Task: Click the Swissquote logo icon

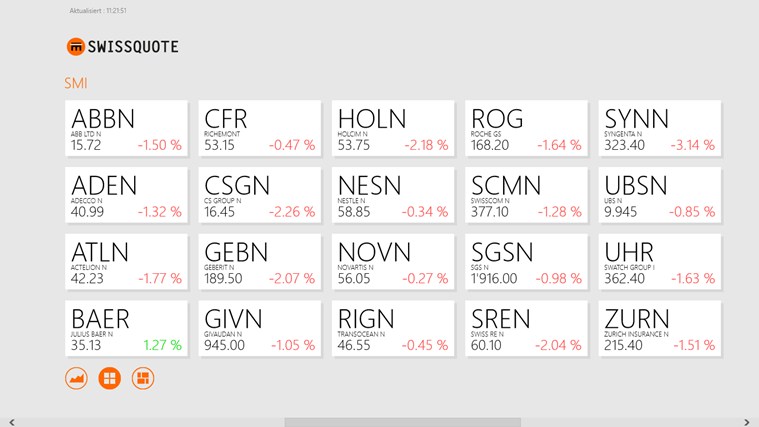Action: coord(75,47)
